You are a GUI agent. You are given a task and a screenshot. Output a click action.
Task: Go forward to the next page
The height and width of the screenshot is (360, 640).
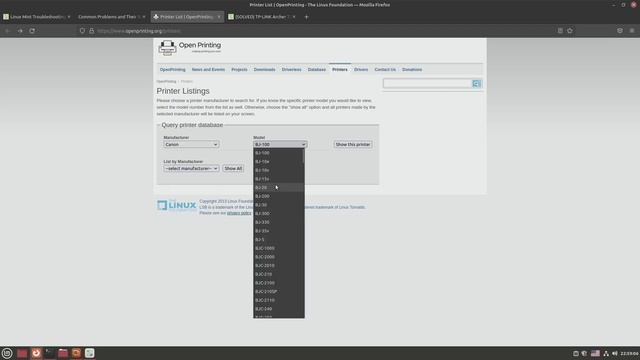click(20, 31)
